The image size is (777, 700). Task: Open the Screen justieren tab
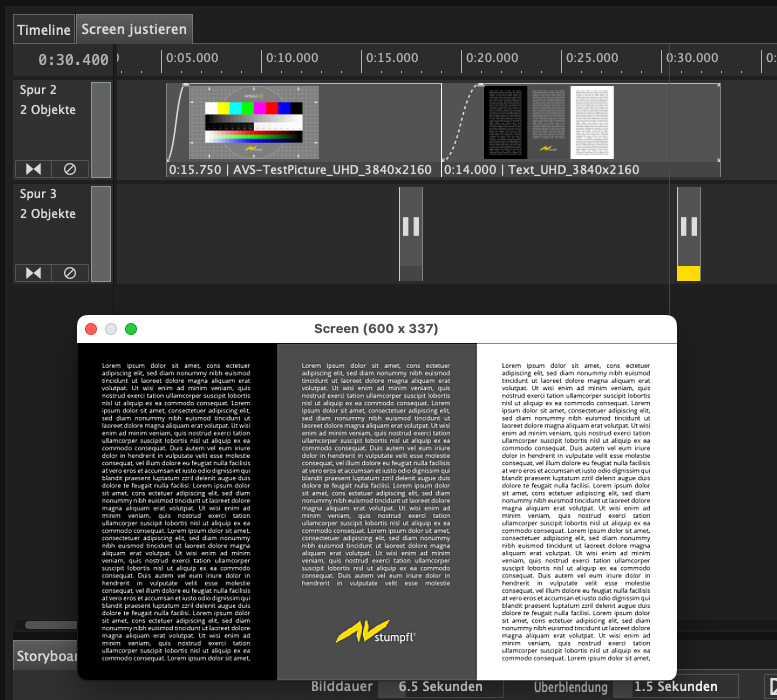[x=134, y=29]
